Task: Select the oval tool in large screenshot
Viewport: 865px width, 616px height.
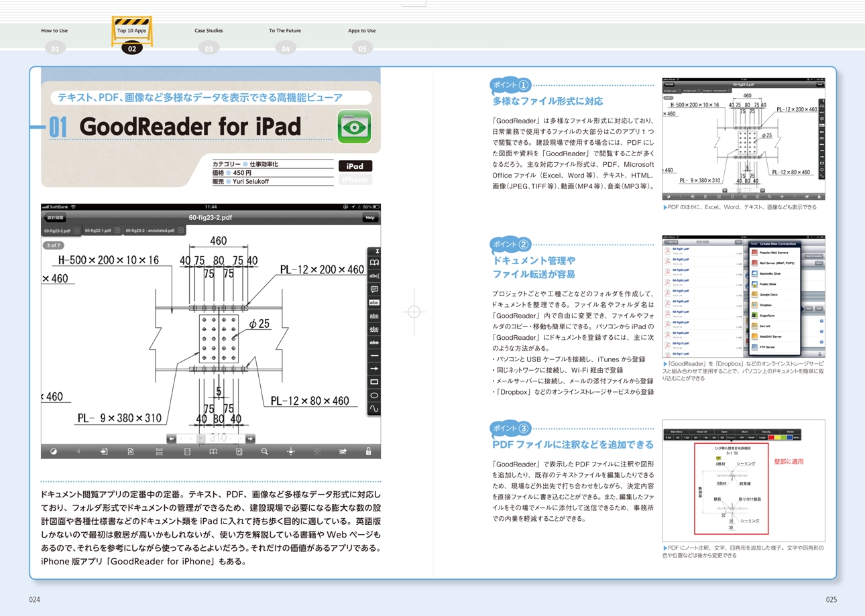Action: click(x=374, y=395)
